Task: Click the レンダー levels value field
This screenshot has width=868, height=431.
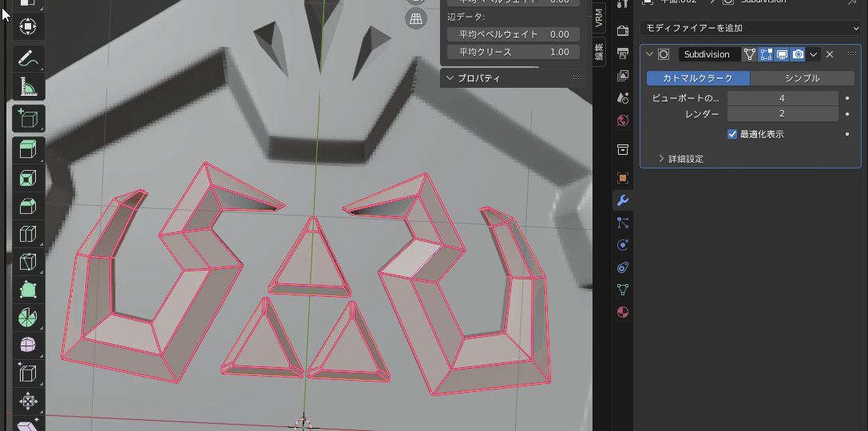Action: click(783, 114)
